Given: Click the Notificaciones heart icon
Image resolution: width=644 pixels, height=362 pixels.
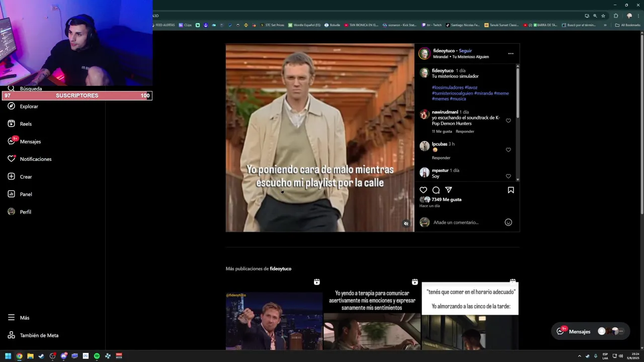Looking at the screenshot, I should (11, 159).
